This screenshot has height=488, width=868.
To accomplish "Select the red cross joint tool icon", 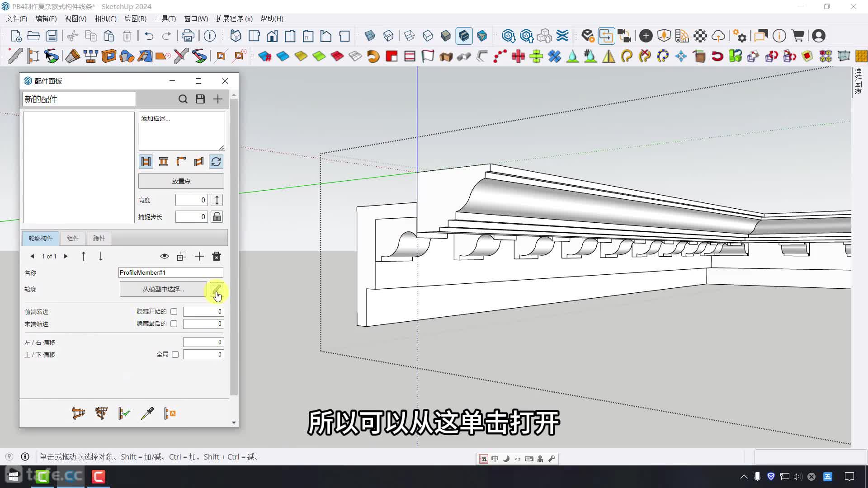I will click(518, 56).
